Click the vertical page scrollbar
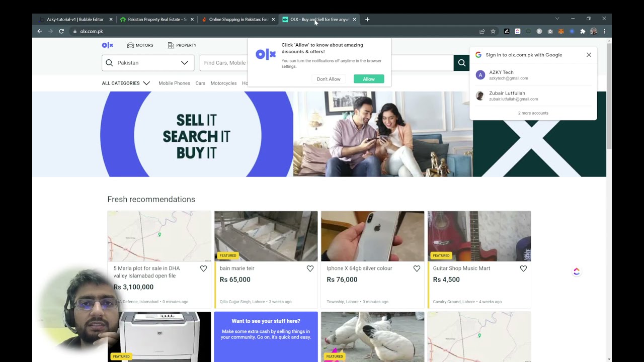 pyautogui.click(x=609, y=96)
